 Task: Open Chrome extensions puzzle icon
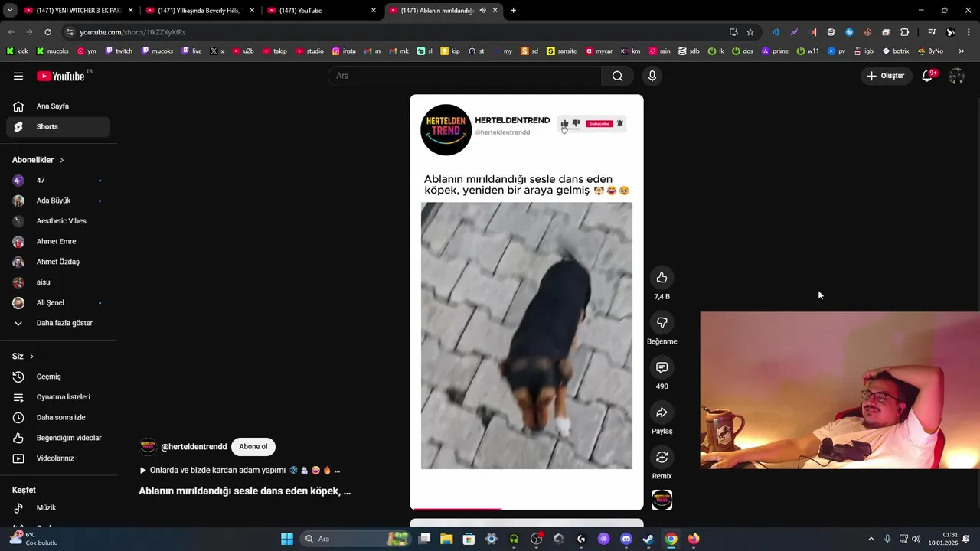tap(904, 32)
